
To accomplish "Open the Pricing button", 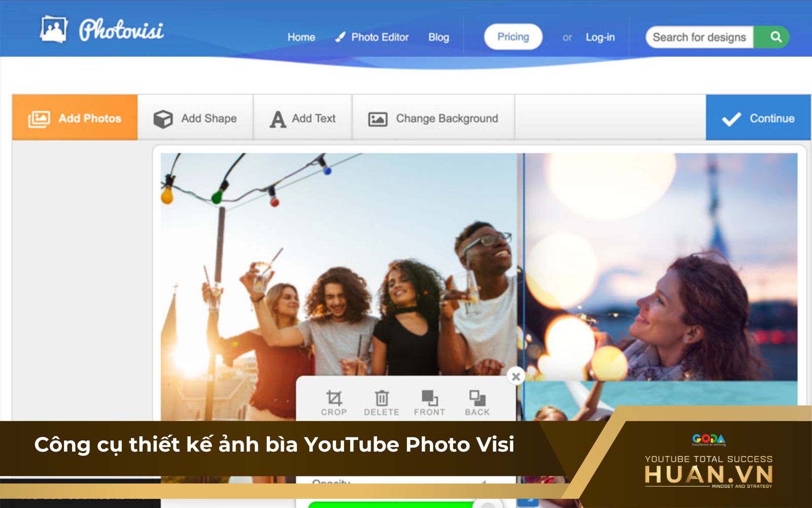I will coord(513,37).
